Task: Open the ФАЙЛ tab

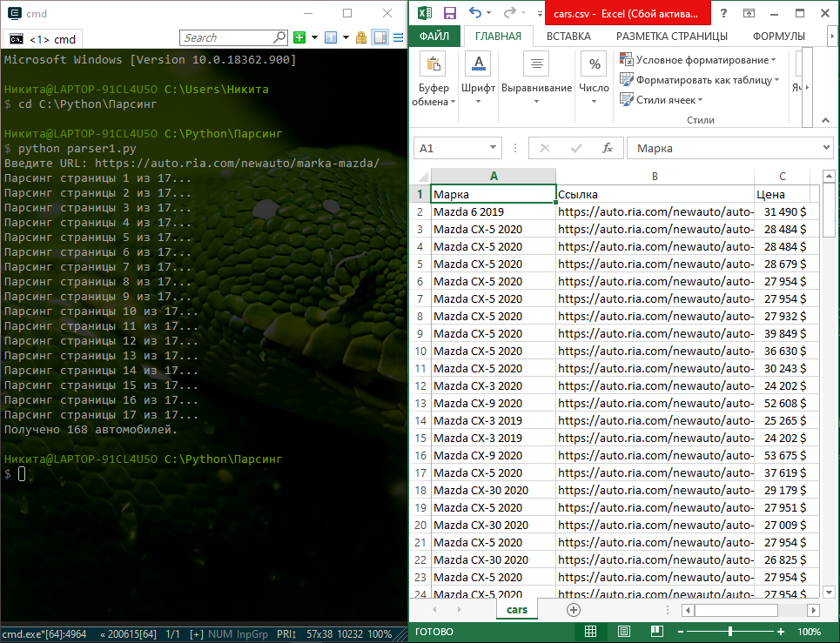Action: [434, 36]
